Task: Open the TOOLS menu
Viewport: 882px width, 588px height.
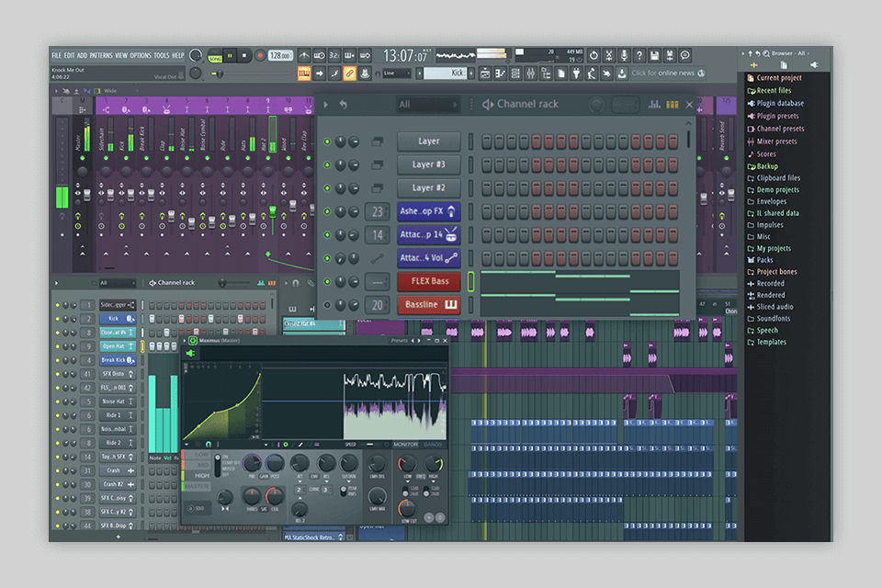Action: pyautogui.click(x=162, y=56)
